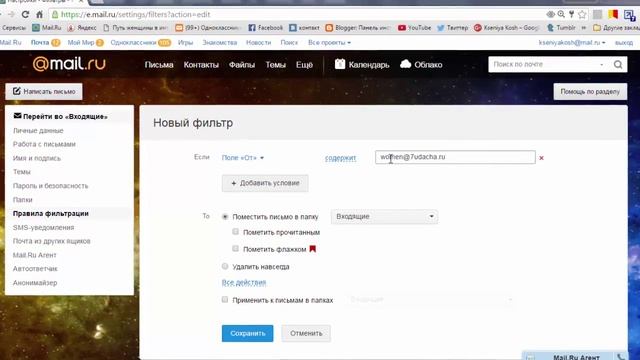Open Облако cloud storage
The width and height of the screenshot is (640, 360).
click(x=421, y=64)
